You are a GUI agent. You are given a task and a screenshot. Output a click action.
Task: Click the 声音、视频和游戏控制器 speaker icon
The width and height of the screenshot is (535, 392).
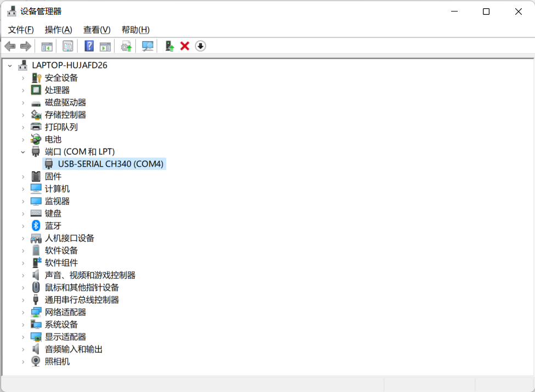click(36, 275)
